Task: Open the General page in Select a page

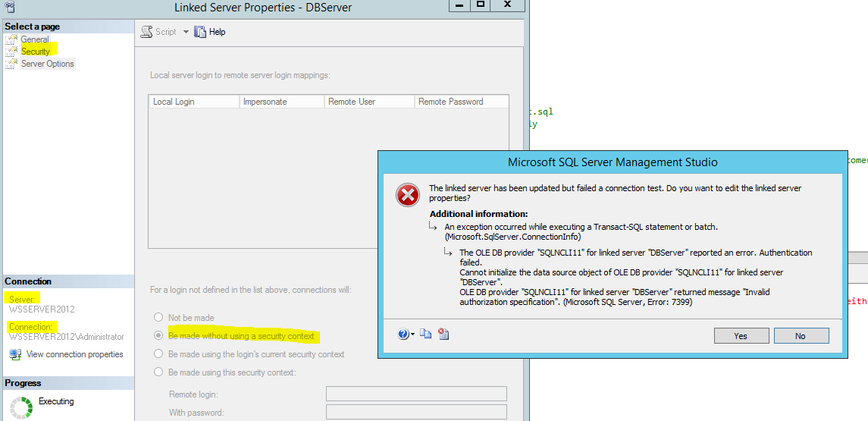Action: [35, 39]
